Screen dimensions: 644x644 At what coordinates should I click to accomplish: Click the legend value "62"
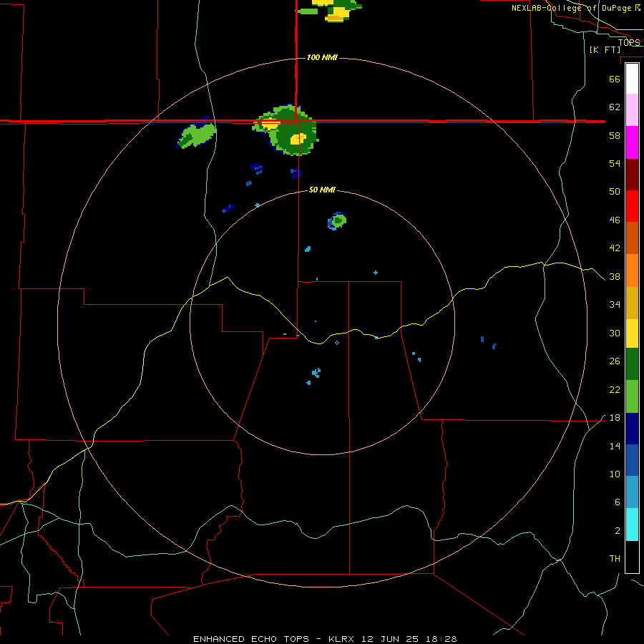pos(615,107)
